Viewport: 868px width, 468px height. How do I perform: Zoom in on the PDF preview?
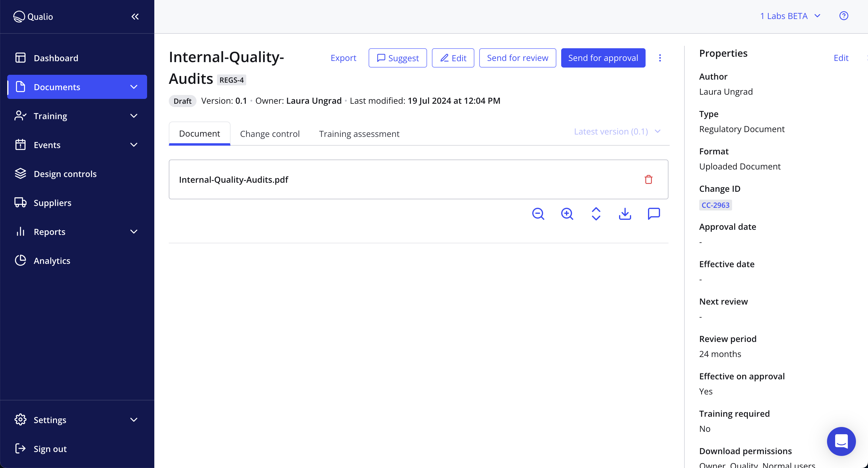click(567, 213)
